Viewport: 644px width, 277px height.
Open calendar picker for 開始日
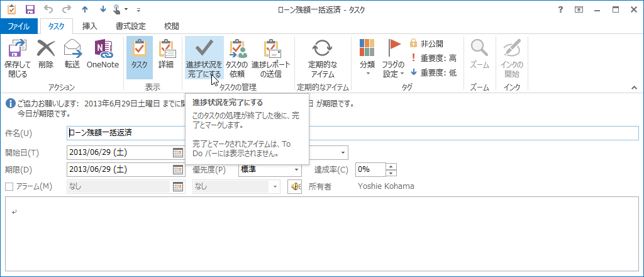(178, 153)
